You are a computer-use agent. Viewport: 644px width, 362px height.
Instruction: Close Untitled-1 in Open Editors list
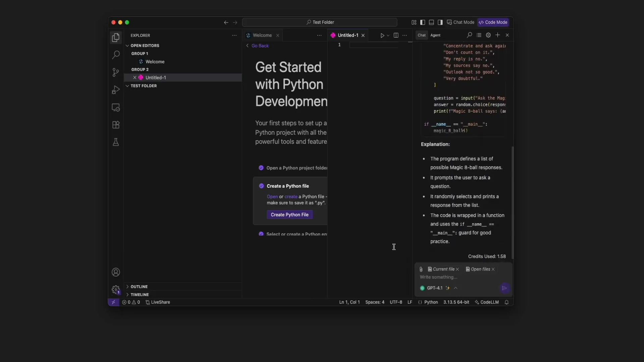pos(135,77)
